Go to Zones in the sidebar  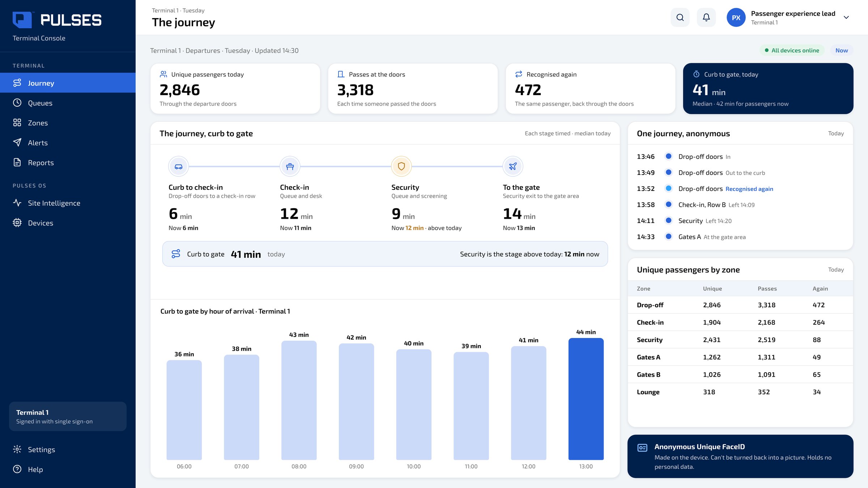(68, 123)
